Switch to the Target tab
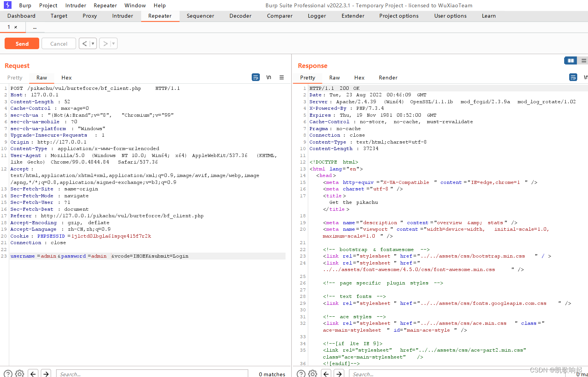Image resolution: width=588 pixels, height=377 pixels. tap(59, 16)
